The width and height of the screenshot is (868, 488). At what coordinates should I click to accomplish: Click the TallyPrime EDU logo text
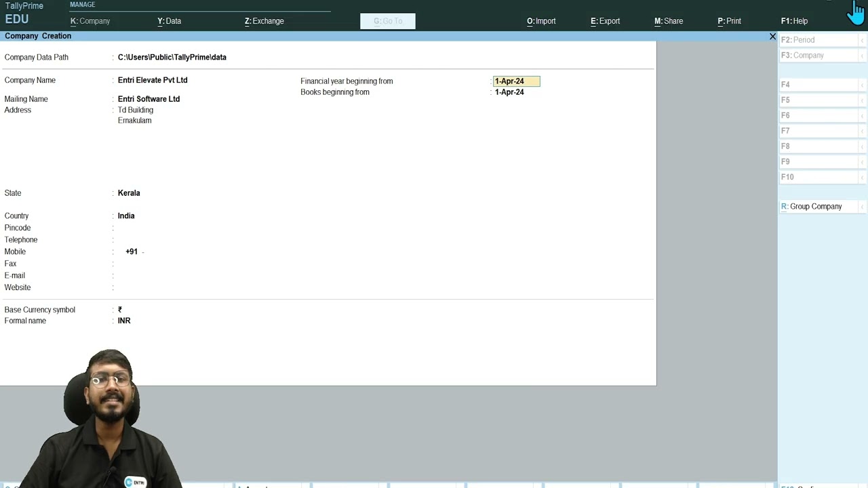click(24, 13)
